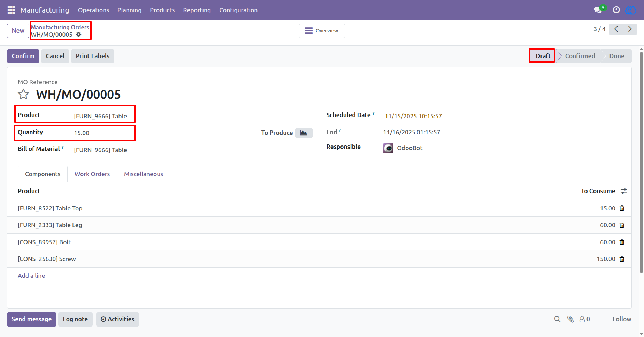This screenshot has width=644, height=337.
Task: Click the Follow button
Action: 622,319
